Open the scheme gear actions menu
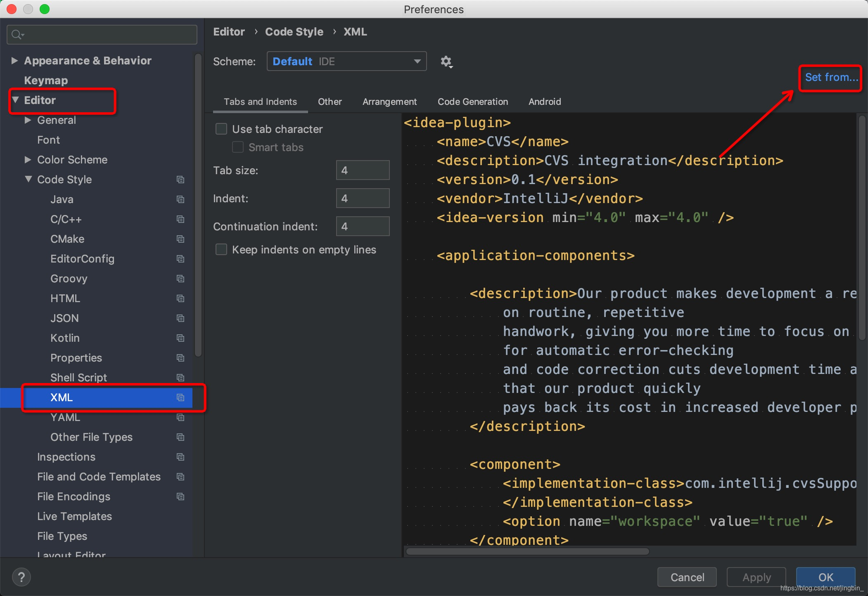This screenshot has height=596, width=868. [x=446, y=62]
